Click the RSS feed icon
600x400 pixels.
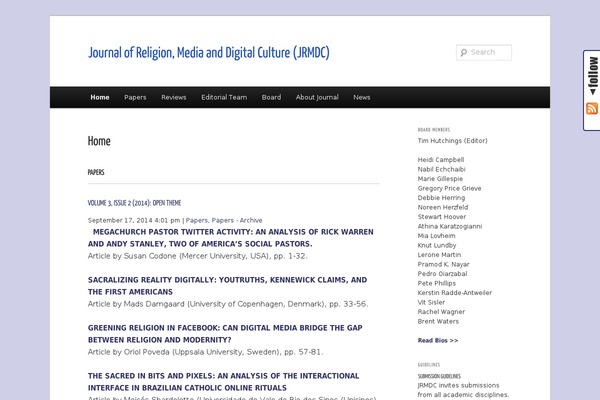click(592, 108)
